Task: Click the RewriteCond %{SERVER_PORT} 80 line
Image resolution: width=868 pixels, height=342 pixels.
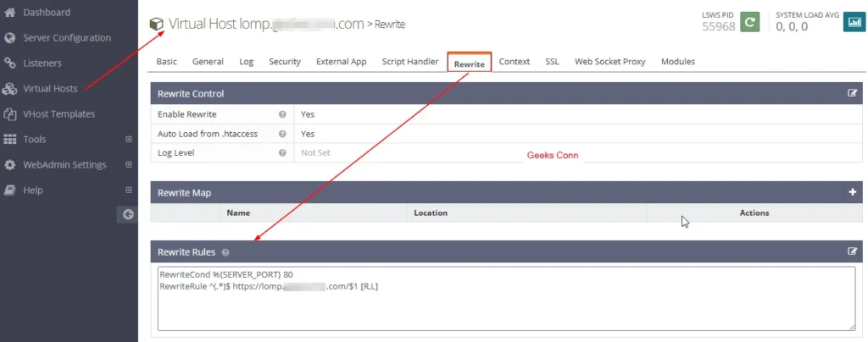Action: (225, 274)
